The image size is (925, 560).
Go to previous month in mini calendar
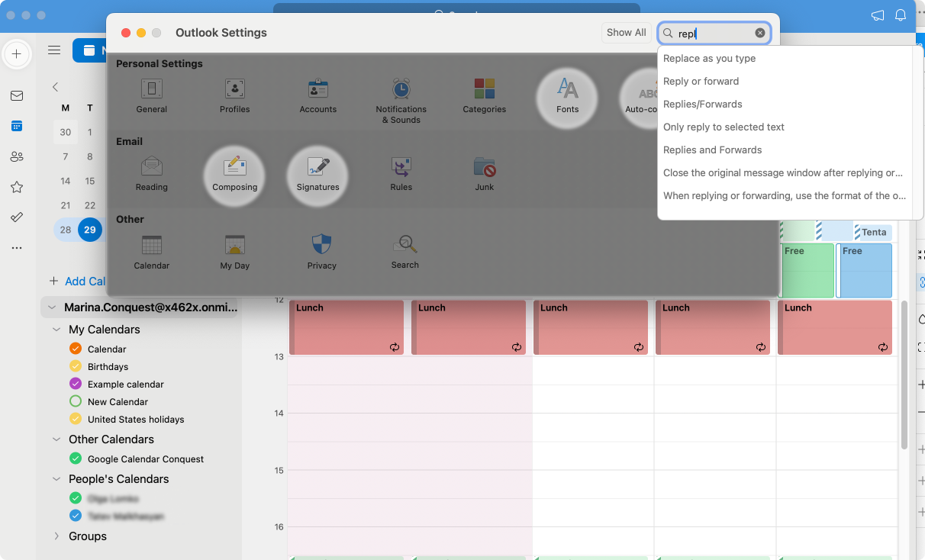tap(55, 87)
